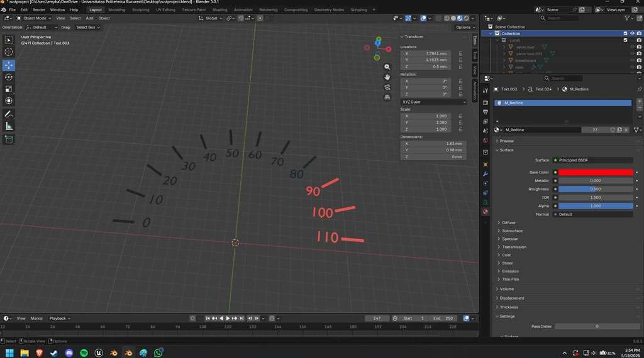Jump to end frame in timeline

click(x=241, y=318)
